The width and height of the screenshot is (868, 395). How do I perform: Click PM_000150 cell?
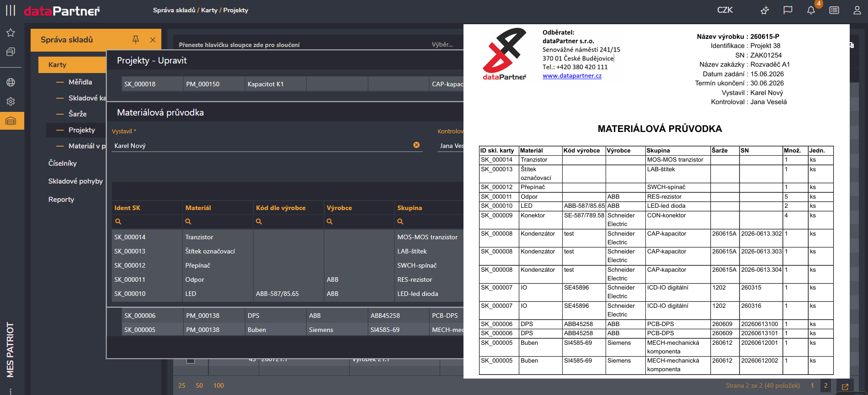tap(214, 84)
